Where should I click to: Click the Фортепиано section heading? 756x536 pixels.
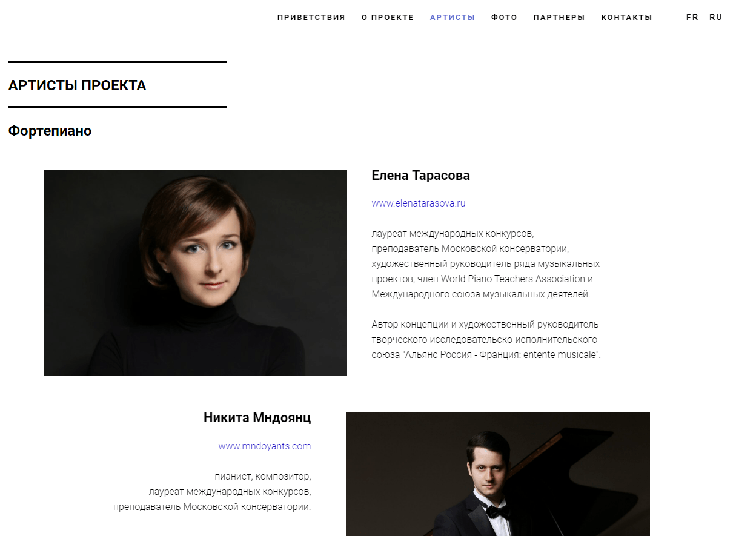pyautogui.click(x=50, y=131)
